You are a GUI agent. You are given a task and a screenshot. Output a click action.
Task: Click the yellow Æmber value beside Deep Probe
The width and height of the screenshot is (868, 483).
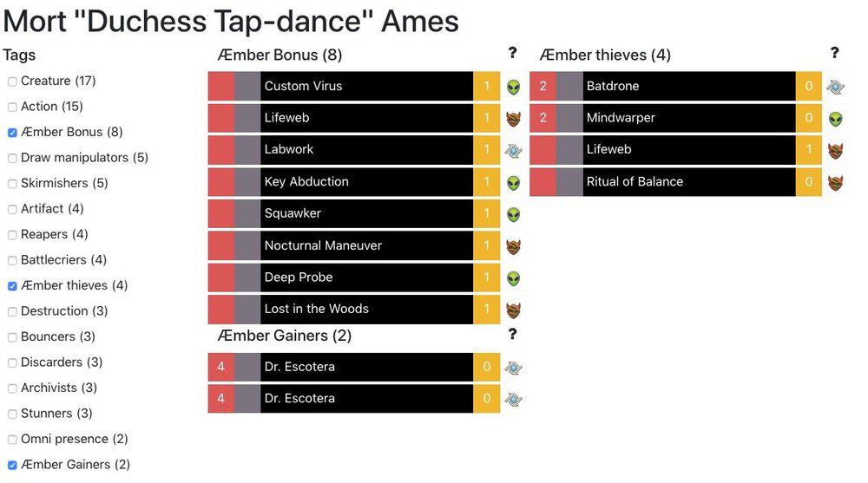(x=487, y=277)
